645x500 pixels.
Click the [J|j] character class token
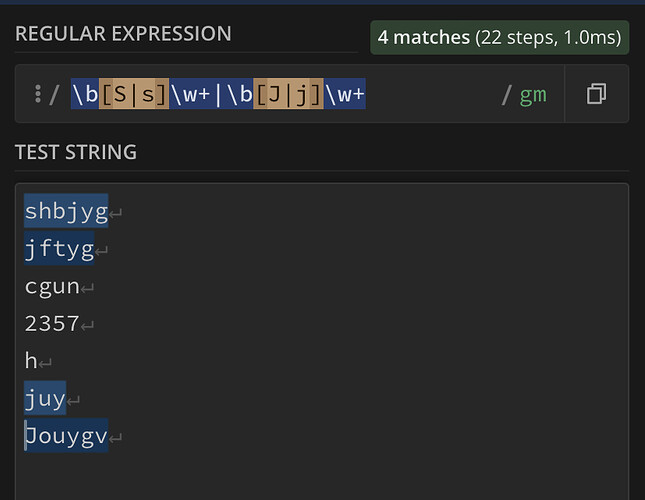pos(288,95)
